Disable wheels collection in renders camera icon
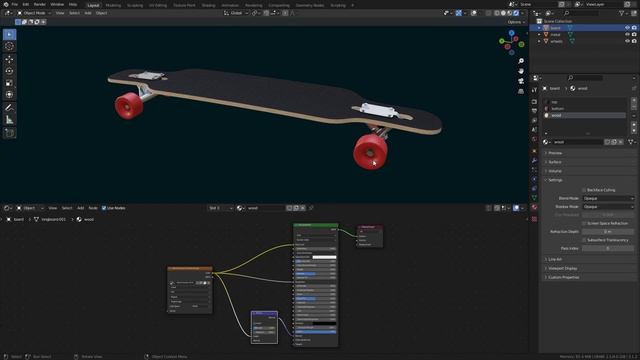Image resolution: width=640 pixels, height=360 pixels. 634,41
